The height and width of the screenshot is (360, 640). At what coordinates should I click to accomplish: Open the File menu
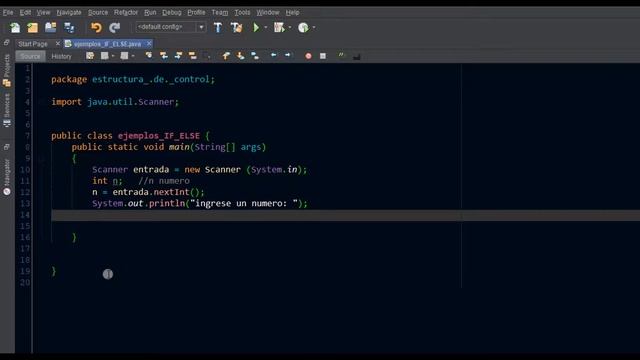[x=8, y=12]
